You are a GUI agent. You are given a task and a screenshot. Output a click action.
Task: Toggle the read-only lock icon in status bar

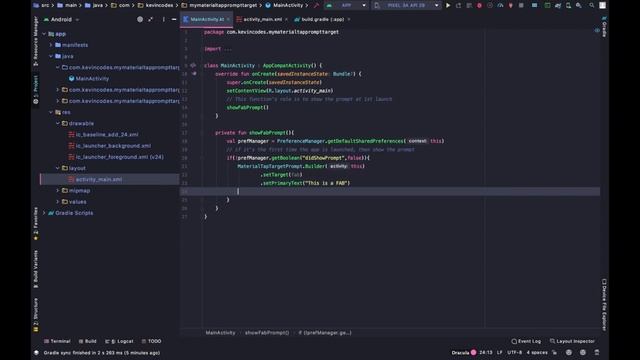click(555, 353)
